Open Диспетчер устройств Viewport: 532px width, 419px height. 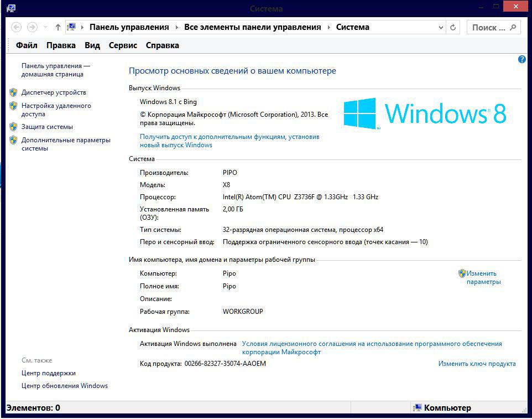coord(54,92)
